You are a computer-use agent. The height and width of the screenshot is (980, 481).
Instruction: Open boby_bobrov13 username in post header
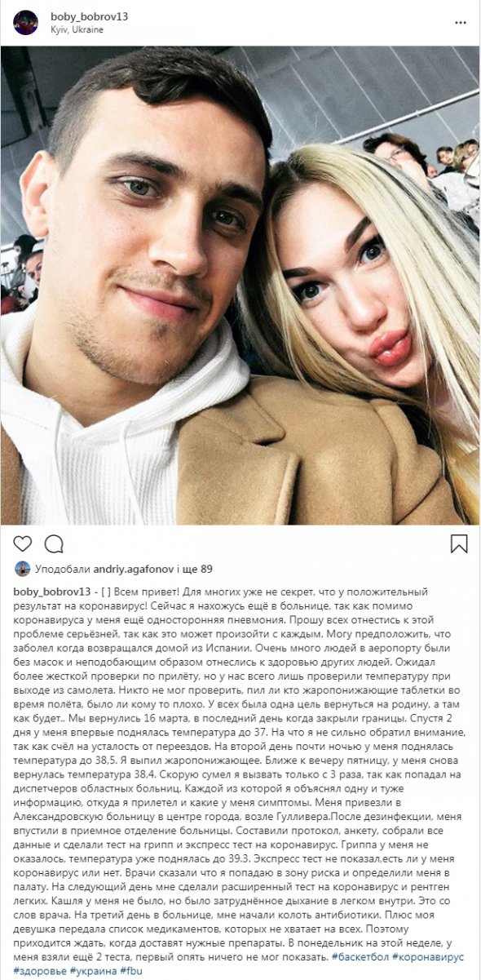click(89, 16)
